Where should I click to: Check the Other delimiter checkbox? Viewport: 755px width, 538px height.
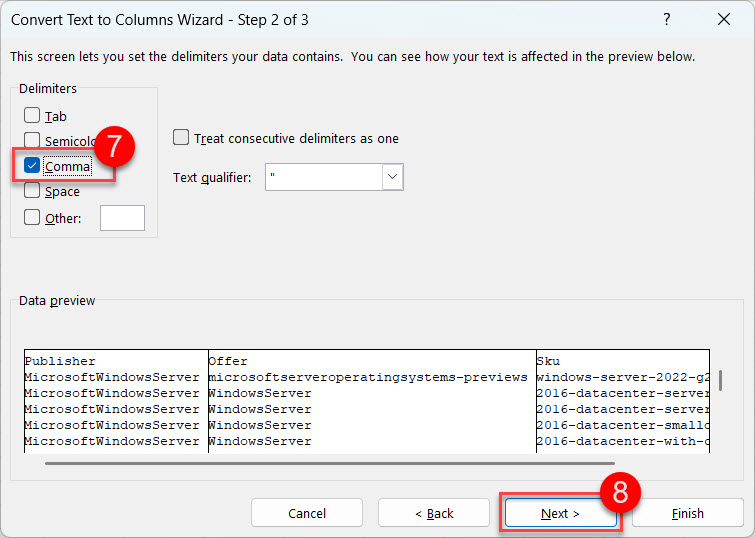click(x=33, y=217)
